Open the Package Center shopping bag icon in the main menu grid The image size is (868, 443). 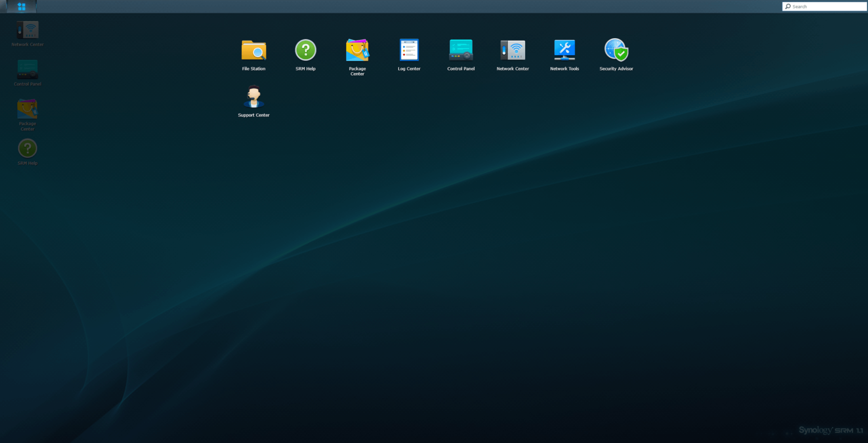pyautogui.click(x=357, y=50)
